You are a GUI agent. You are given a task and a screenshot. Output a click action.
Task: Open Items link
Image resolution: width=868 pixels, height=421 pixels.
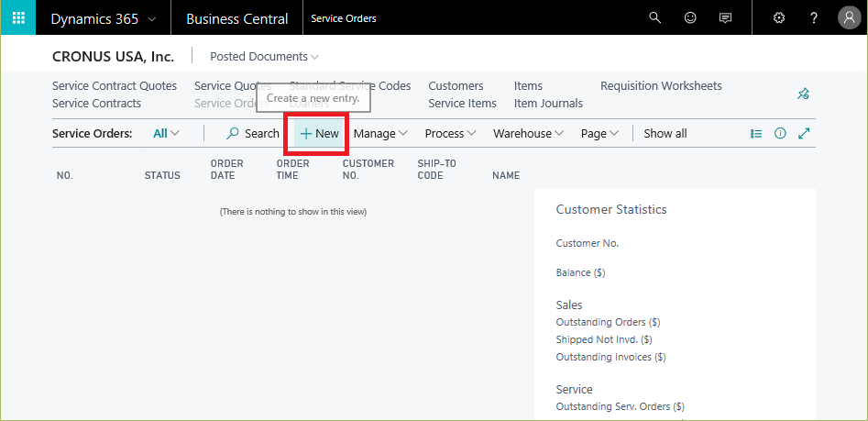click(528, 86)
